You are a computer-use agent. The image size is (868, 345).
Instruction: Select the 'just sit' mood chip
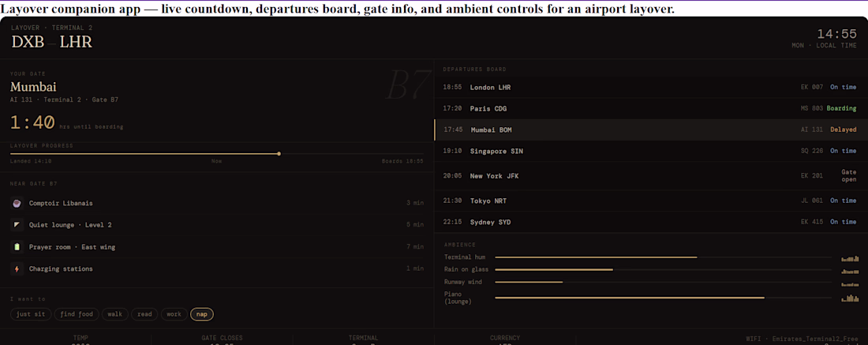(31, 314)
